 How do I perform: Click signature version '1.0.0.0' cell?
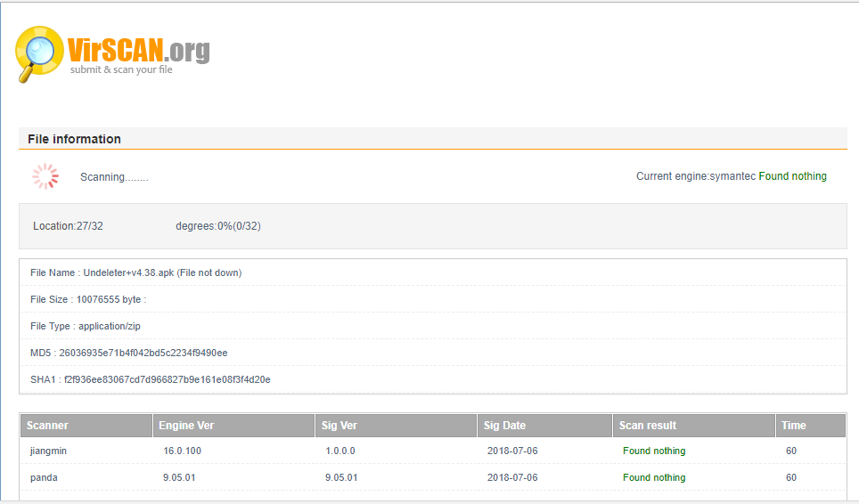[x=340, y=451]
